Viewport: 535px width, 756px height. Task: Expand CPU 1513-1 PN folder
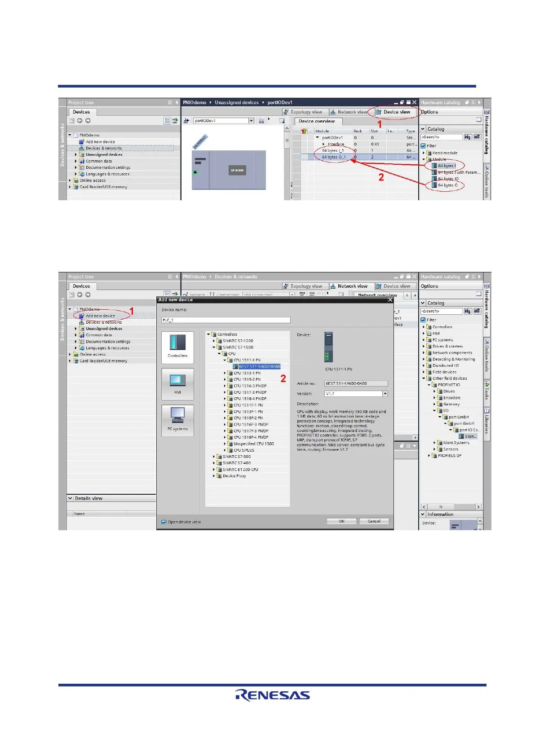225,373
